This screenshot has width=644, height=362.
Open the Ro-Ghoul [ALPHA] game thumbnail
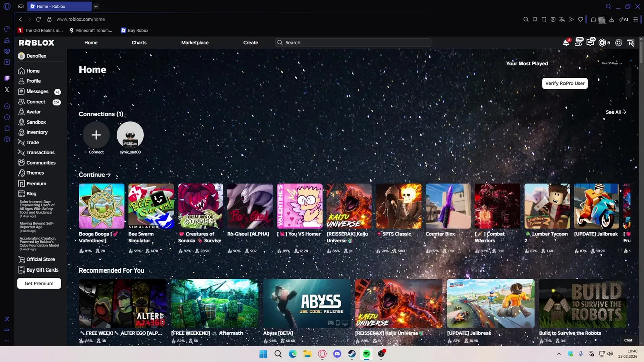click(250, 206)
